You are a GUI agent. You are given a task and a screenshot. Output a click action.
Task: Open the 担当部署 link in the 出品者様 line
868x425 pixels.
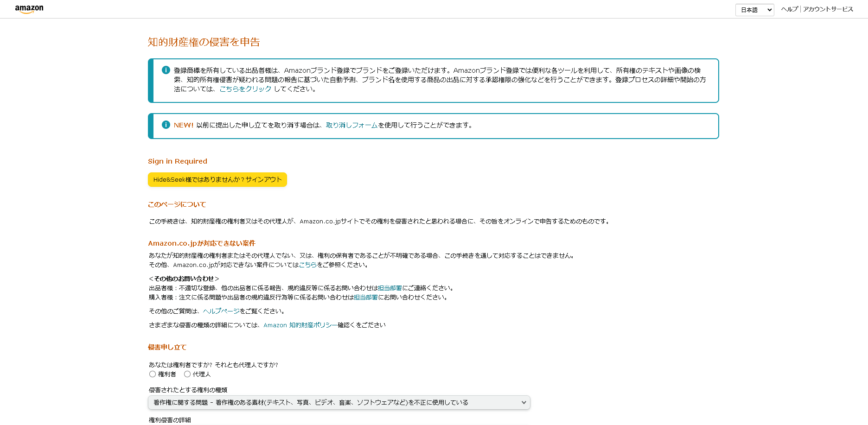pos(389,288)
